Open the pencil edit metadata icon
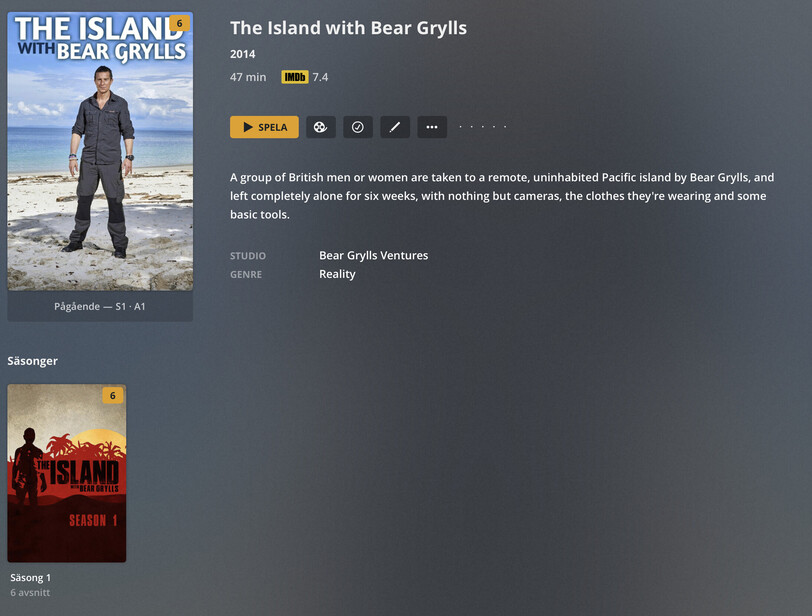 [395, 127]
